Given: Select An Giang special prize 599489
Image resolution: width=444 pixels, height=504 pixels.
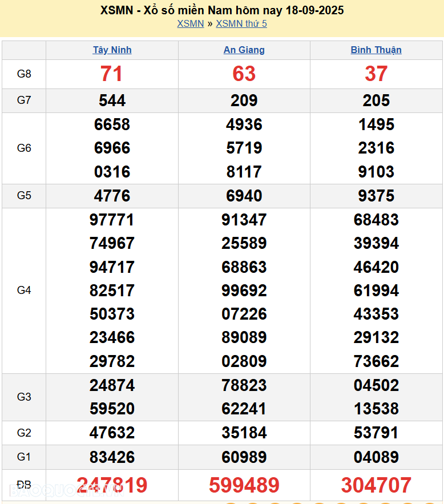Looking at the screenshot, I should coord(244,485).
